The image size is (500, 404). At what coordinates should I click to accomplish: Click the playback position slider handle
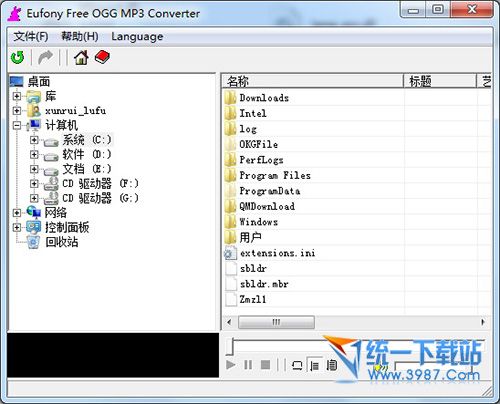230,347
